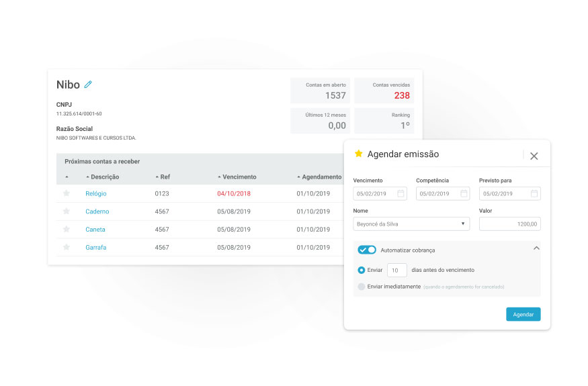The image size is (588, 386).
Task: Open the Caneta link
Action: tap(95, 230)
